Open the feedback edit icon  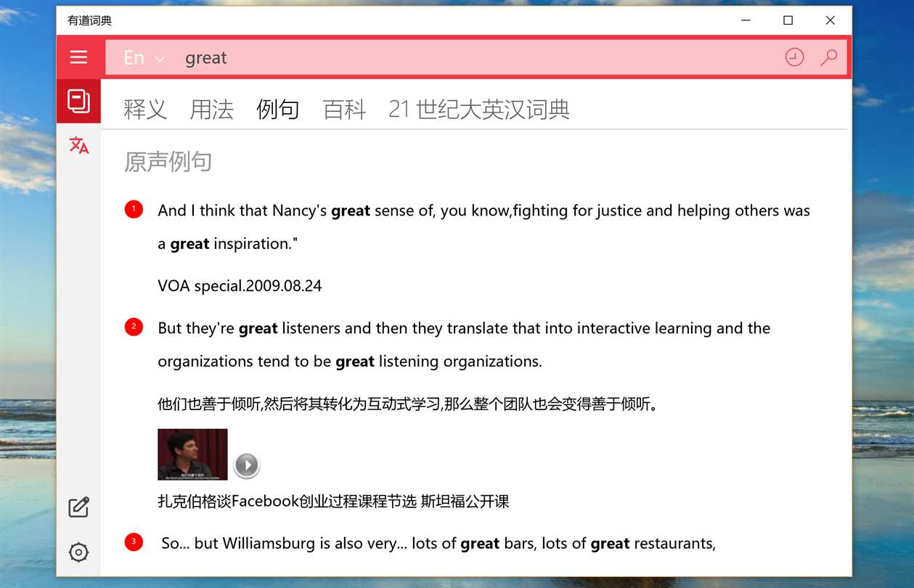coord(78,507)
